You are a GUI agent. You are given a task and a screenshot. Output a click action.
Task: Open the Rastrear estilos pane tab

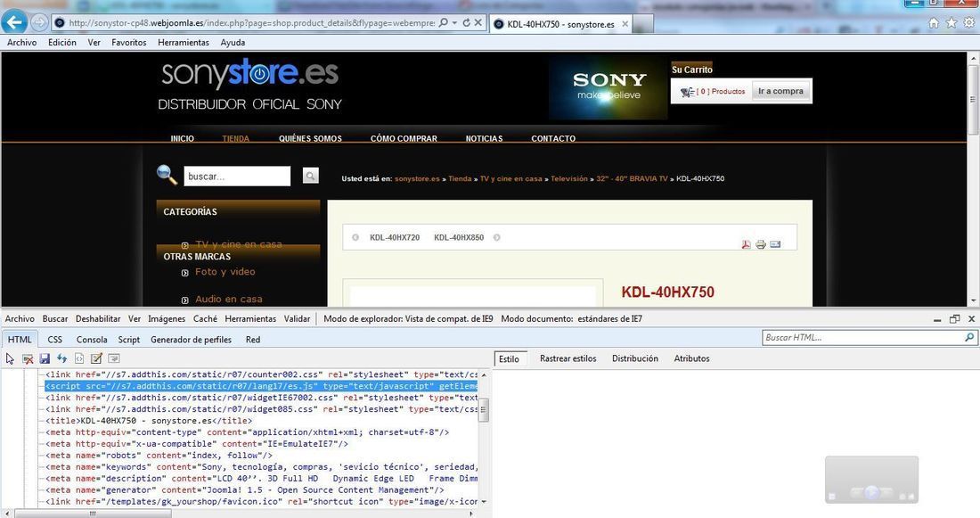[568, 358]
